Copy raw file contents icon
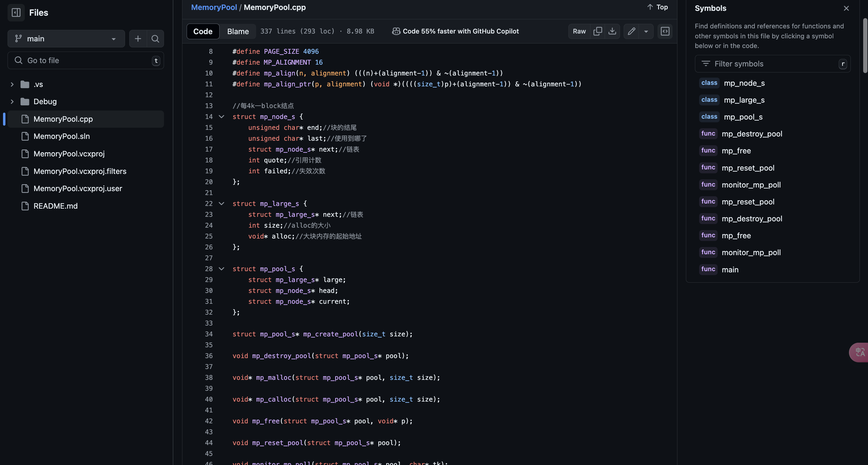 [x=597, y=31]
